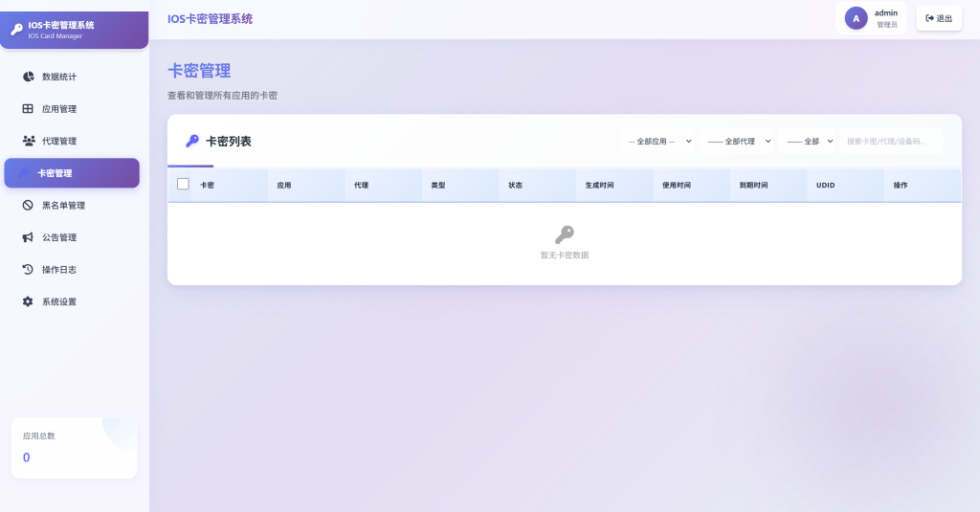Click the ban icon for 黑名单管理
This screenshot has height=512, width=980.
(28, 205)
